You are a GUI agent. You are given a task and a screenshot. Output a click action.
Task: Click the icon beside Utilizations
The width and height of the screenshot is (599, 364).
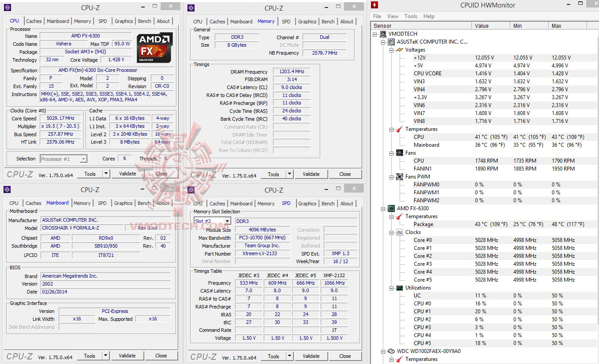pyautogui.click(x=399, y=288)
